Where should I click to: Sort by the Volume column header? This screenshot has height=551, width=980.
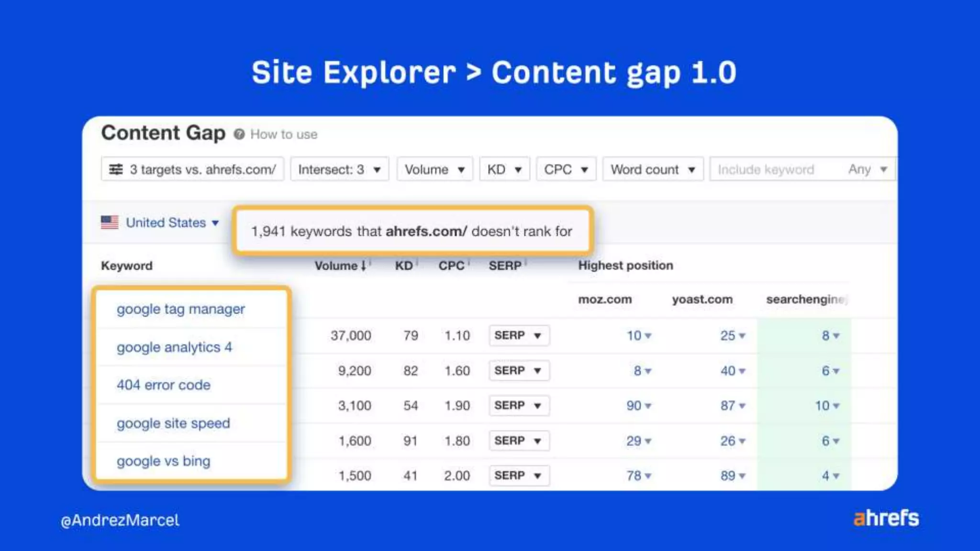point(340,265)
